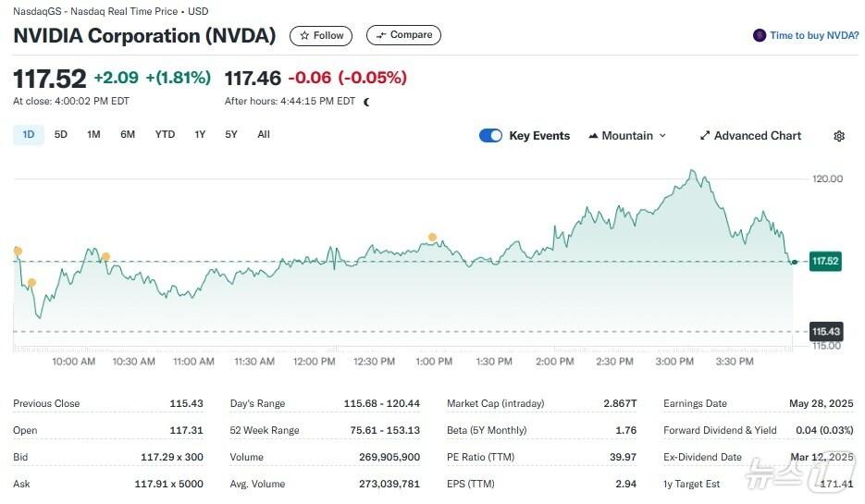Image resolution: width=865 pixels, height=504 pixels.
Task: Click the 115.43 previous close label
Action: click(824, 331)
